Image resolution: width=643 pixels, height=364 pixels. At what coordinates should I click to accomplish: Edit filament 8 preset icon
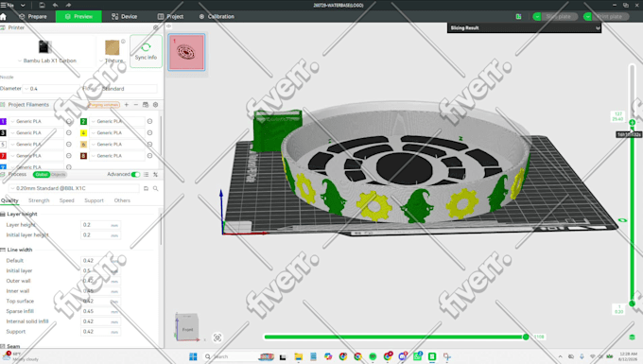click(x=149, y=156)
